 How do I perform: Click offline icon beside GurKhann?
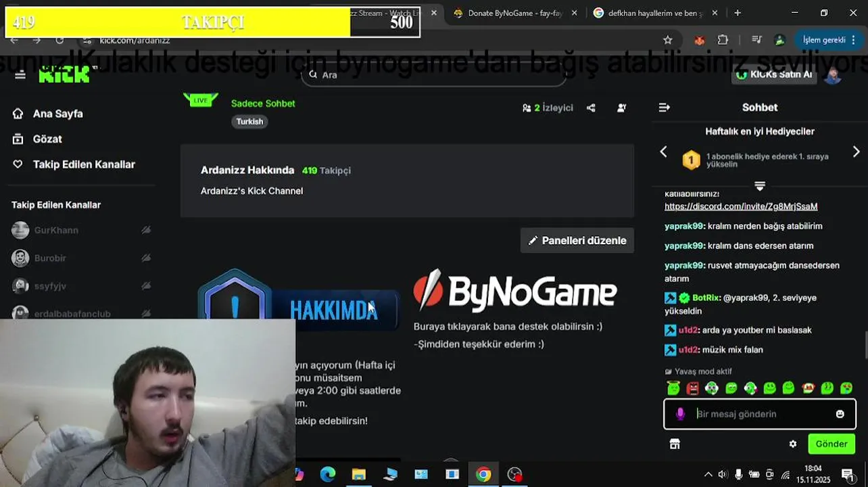click(145, 231)
